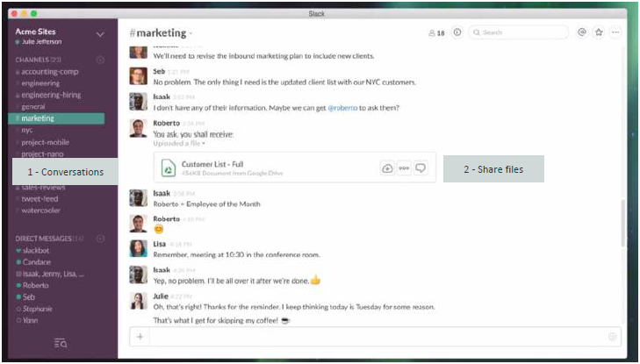This screenshot has height=364, width=640.
Task: Add a new channel plus icon
Action: coord(100,60)
